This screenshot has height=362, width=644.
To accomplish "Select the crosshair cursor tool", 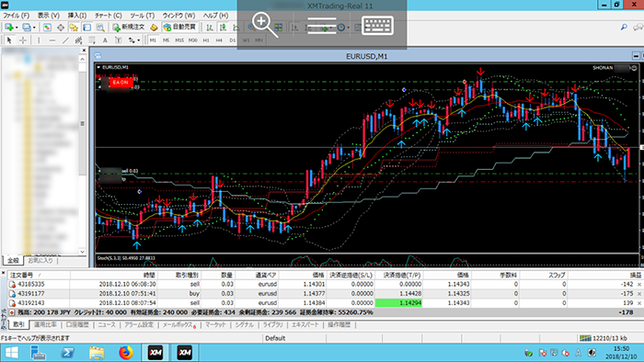I will [23, 40].
